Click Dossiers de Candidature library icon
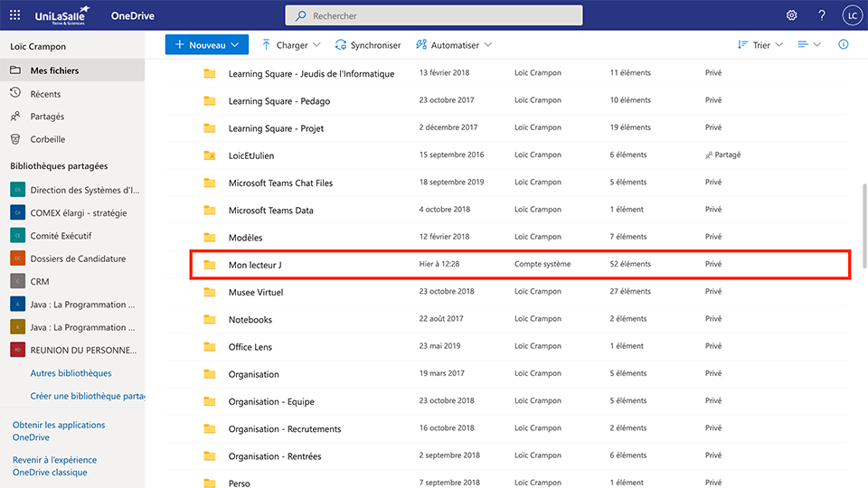 click(18, 258)
